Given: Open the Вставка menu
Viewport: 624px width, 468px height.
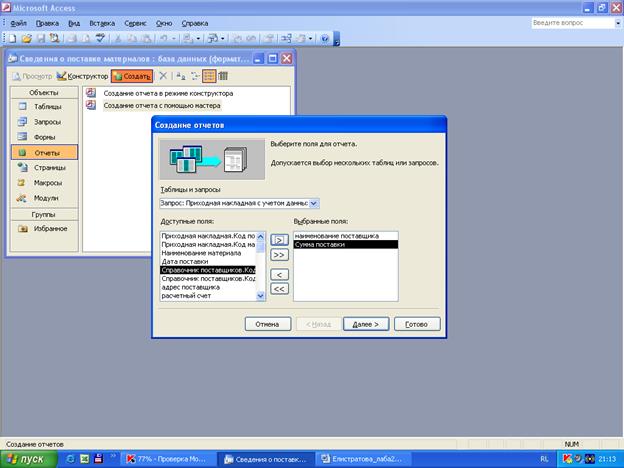Looking at the screenshot, I should (x=102, y=23).
